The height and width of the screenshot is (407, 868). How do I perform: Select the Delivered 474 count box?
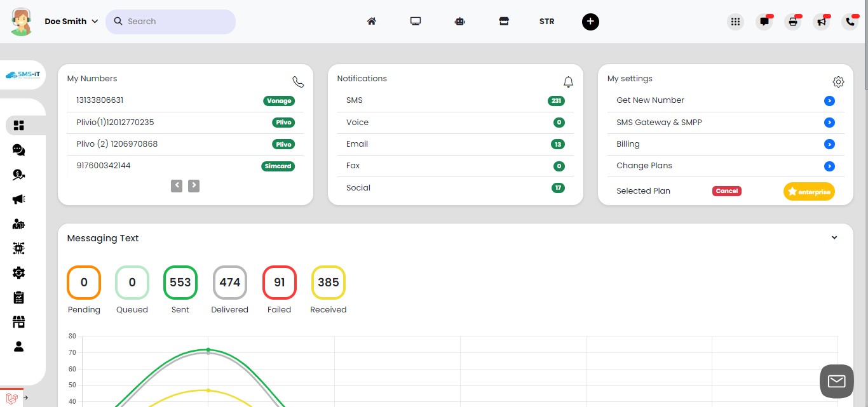coord(230,283)
